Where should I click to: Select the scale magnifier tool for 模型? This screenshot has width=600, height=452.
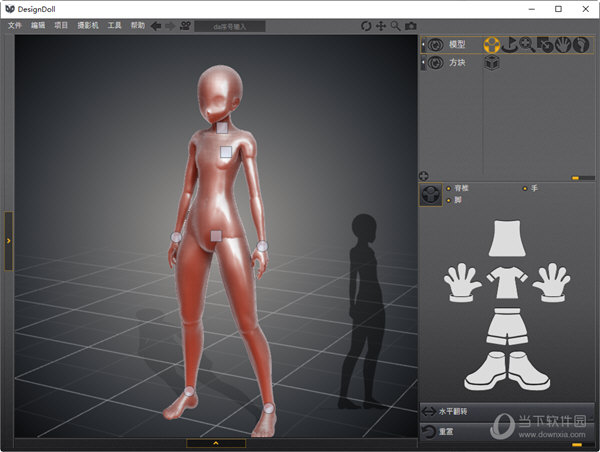pyautogui.click(x=527, y=45)
